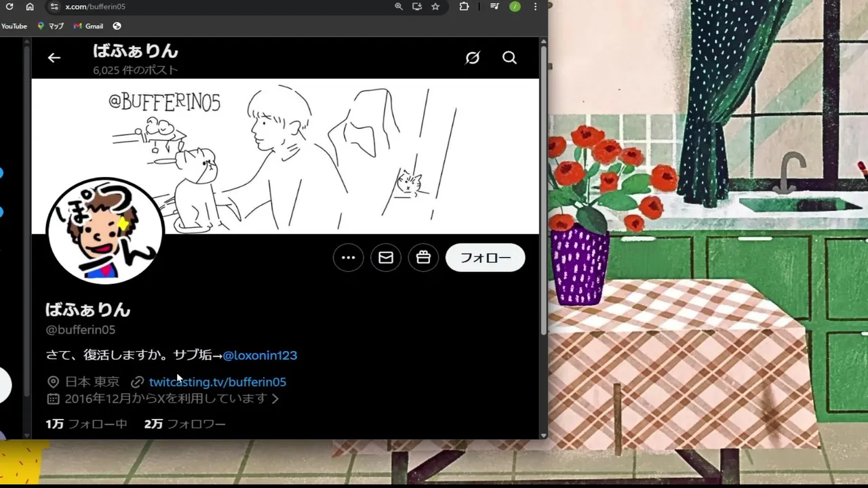Click the @bufferin05 handle text
The height and width of the screenshot is (488, 868).
tap(81, 329)
